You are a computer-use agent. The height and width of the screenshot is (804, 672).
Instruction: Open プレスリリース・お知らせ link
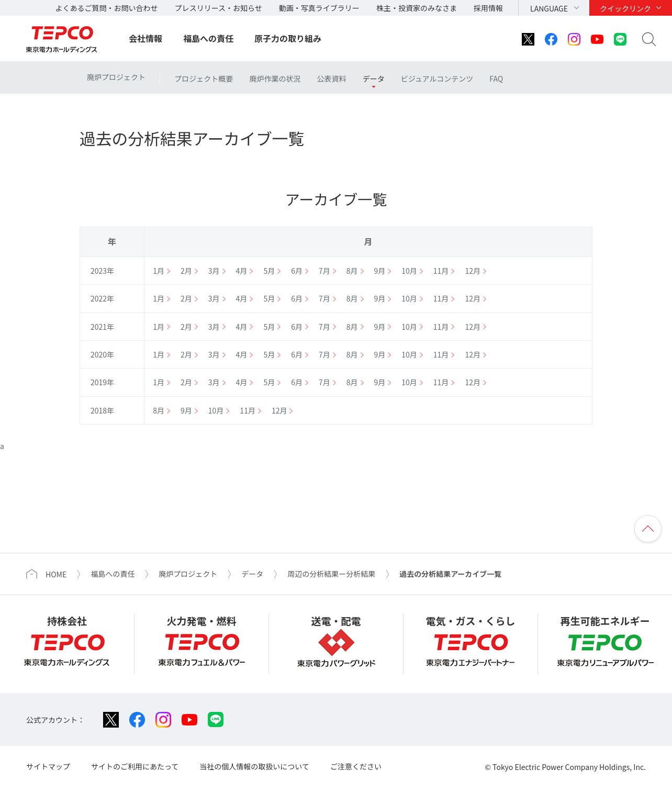(218, 8)
